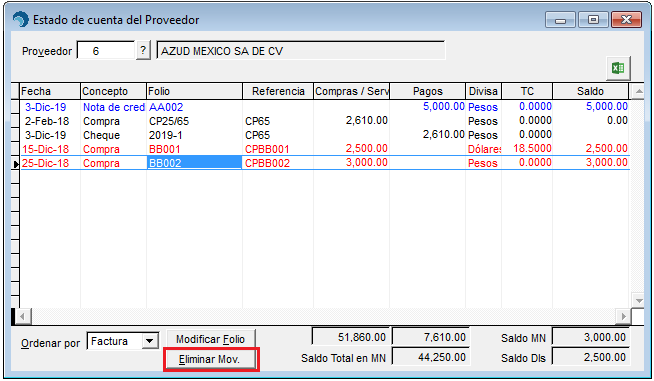Minimize the Estado de cuenta window
Viewport: 654px width, 381px height.
pyautogui.click(x=560, y=20)
